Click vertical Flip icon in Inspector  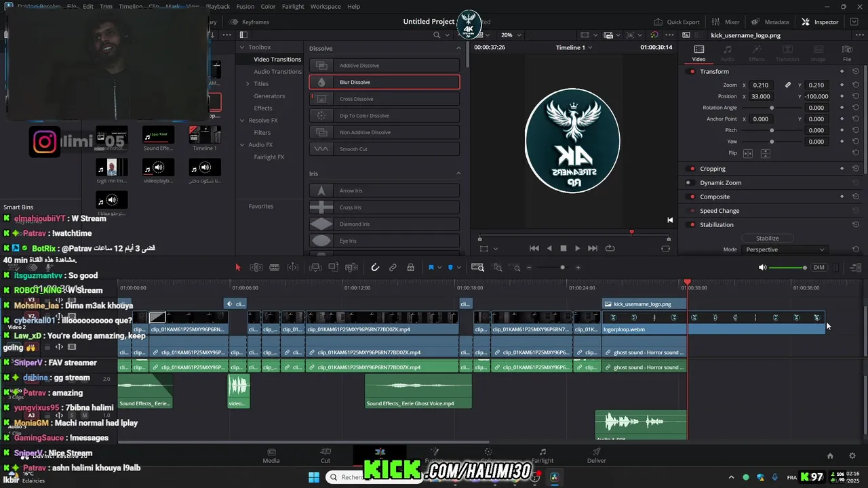(x=765, y=153)
